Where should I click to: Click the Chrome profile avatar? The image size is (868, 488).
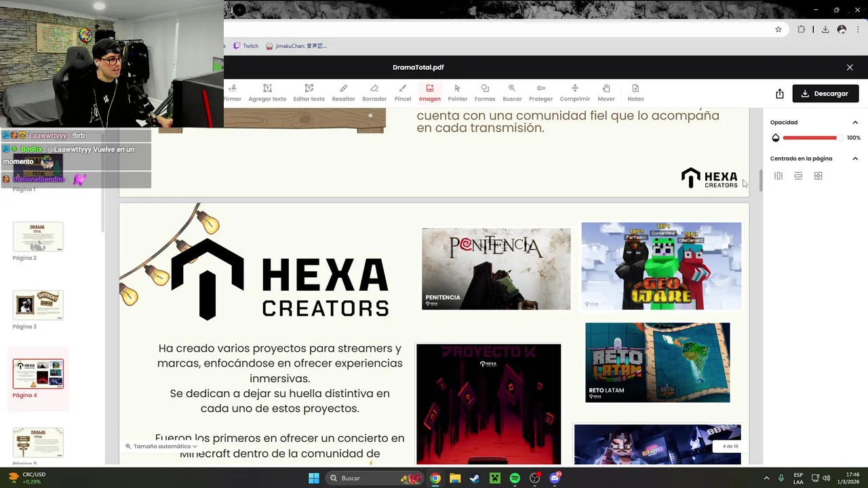click(x=842, y=29)
